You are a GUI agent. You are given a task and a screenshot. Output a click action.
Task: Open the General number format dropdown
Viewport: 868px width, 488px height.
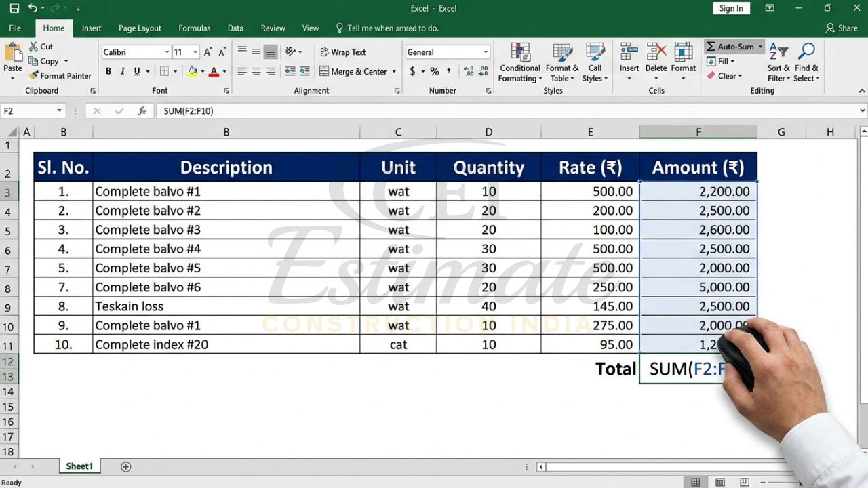(486, 52)
